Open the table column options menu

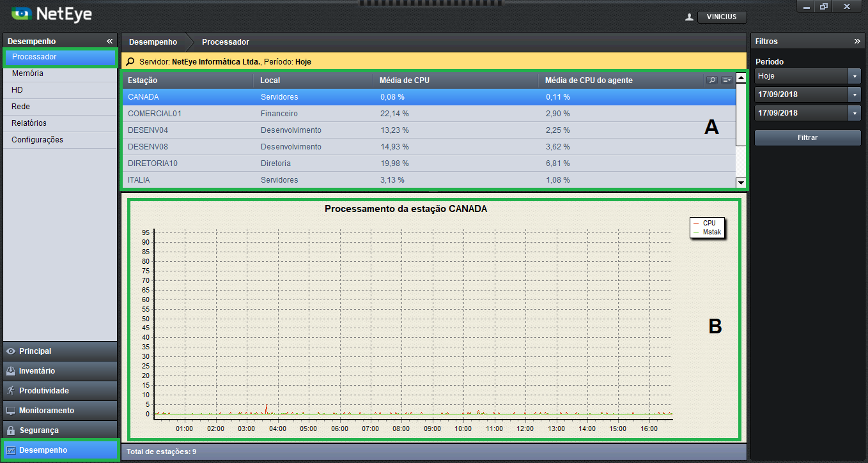click(727, 80)
